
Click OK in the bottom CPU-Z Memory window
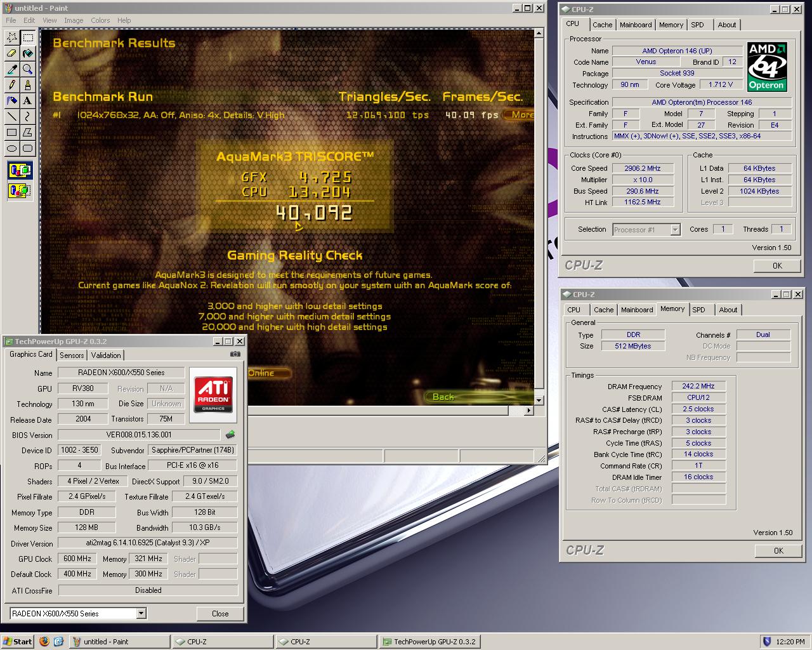pos(778,551)
